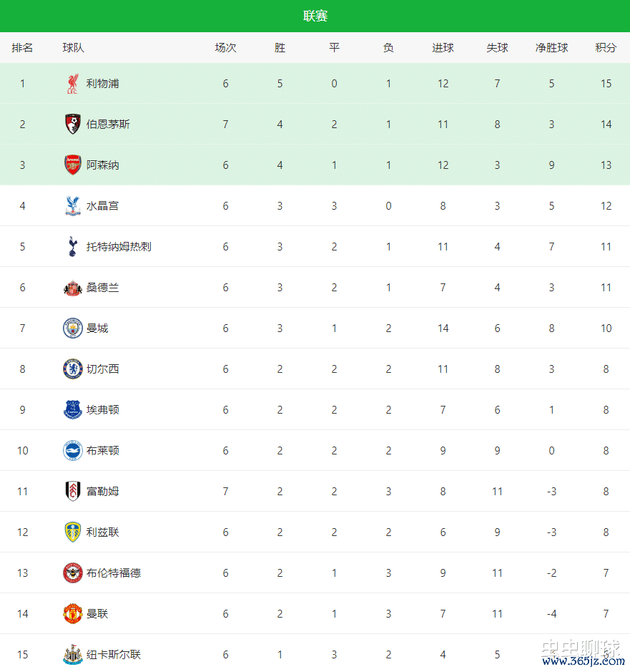Click the Sunderland club crest icon

coord(72,288)
